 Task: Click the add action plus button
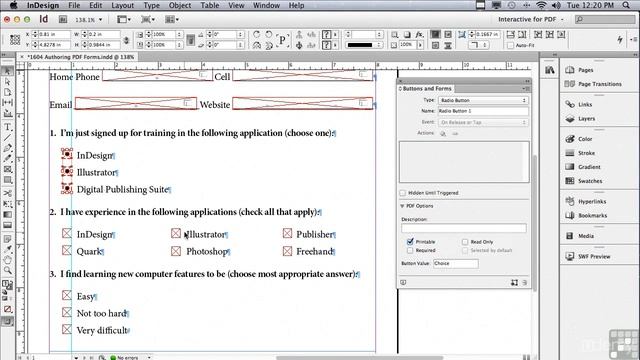(x=443, y=133)
